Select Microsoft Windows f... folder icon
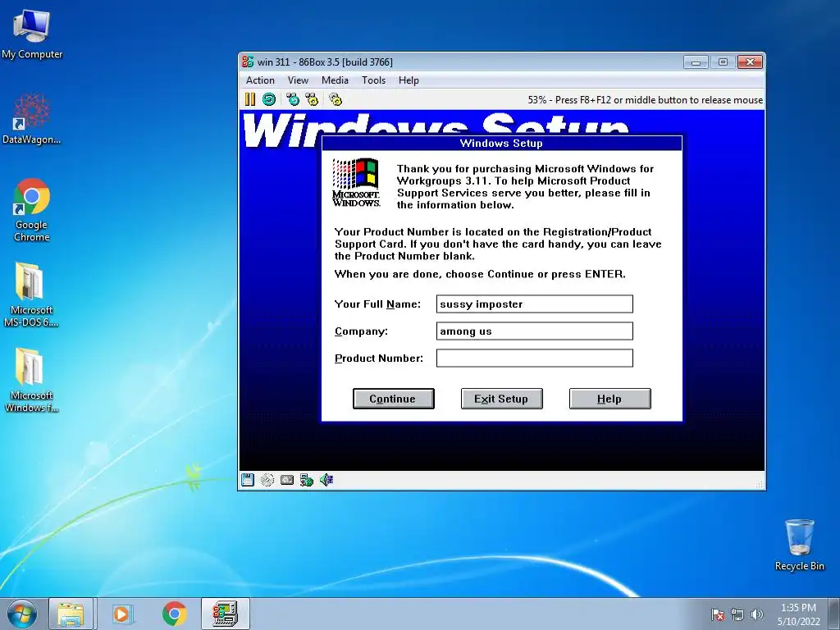The width and height of the screenshot is (840, 630). (x=31, y=380)
